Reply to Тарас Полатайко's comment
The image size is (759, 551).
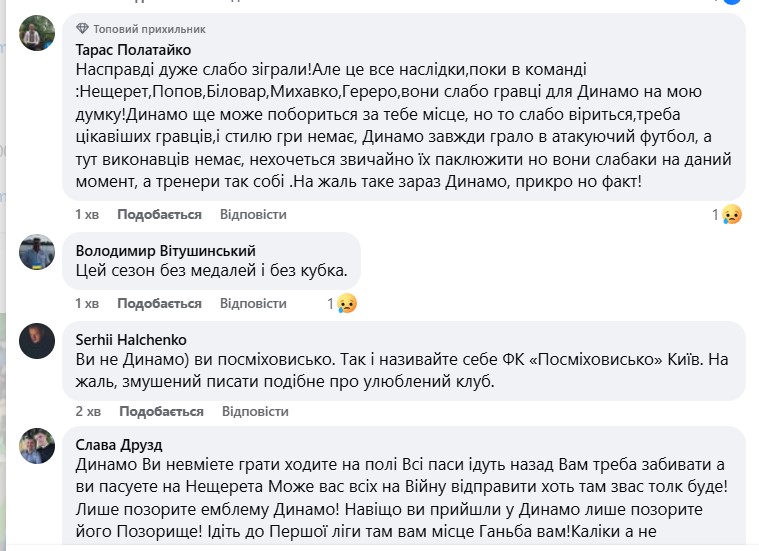pos(253,215)
